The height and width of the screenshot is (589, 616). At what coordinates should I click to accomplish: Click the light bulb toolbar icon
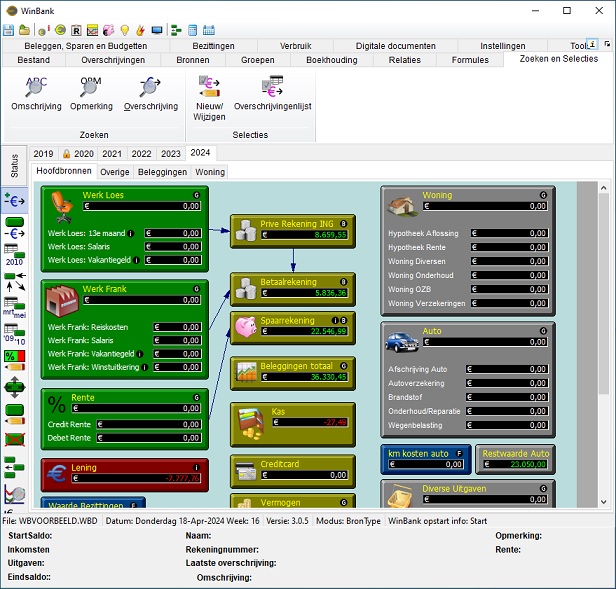point(125,30)
